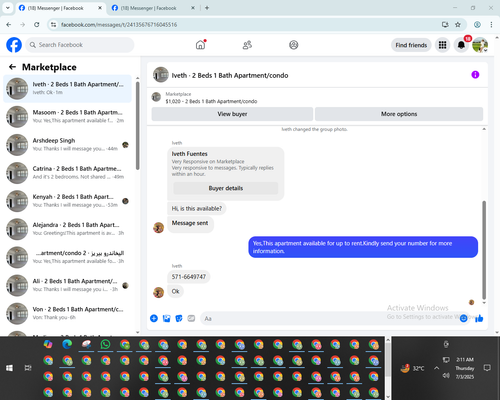Click the address bar URL
500x400 pixels.
point(119,25)
